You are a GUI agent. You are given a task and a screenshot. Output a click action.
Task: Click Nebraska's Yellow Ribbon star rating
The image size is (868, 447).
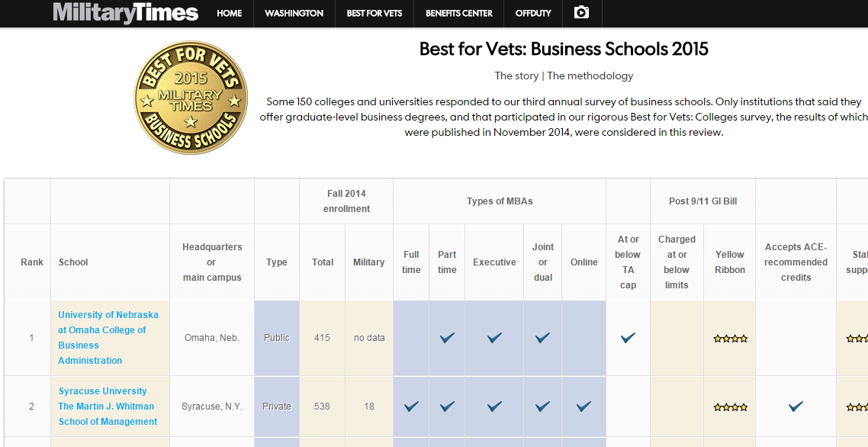point(729,337)
